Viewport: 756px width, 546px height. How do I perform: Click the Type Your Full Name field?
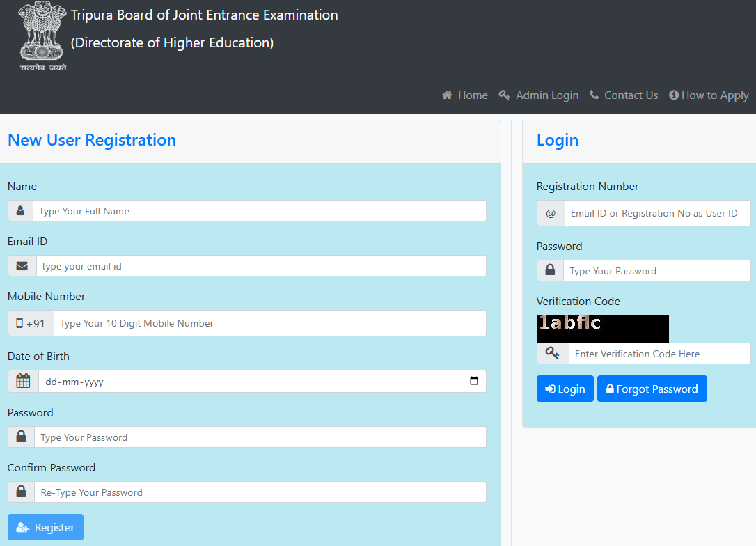tap(259, 211)
